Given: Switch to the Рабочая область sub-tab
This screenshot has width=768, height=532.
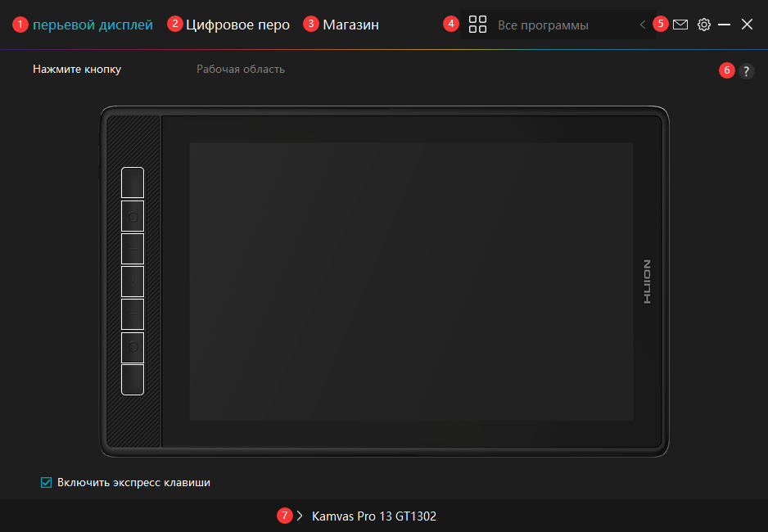Looking at the screenshot, I should click(x=241, y=69).
